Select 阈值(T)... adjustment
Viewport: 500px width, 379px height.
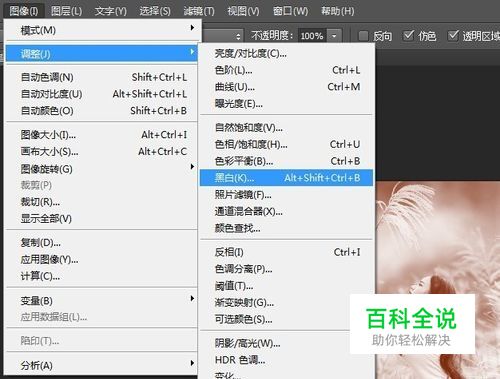(x=286, y=286)
